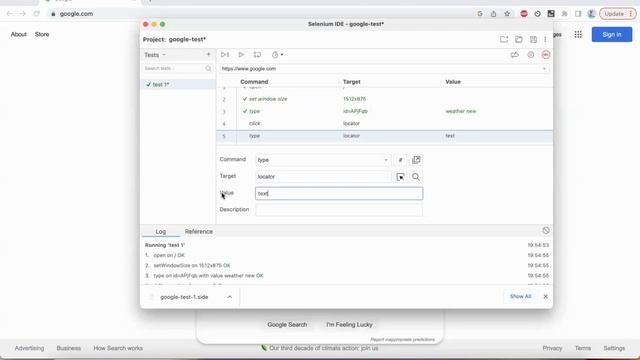This screenshot has width=640, height=360.
Task: Open google-test-1.side download item
Action: coord(184,297)
